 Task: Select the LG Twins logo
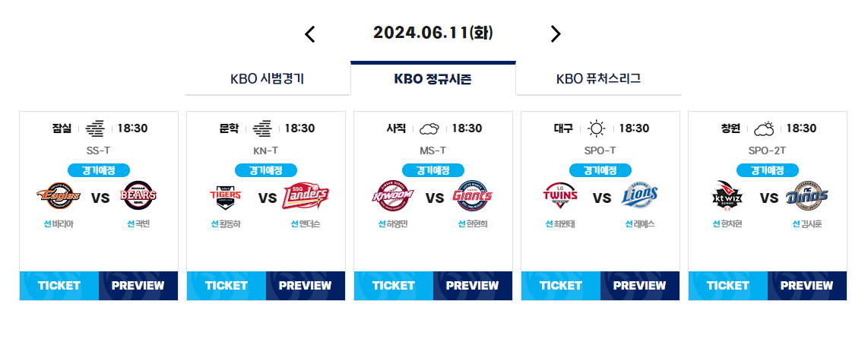coord(560,195)
